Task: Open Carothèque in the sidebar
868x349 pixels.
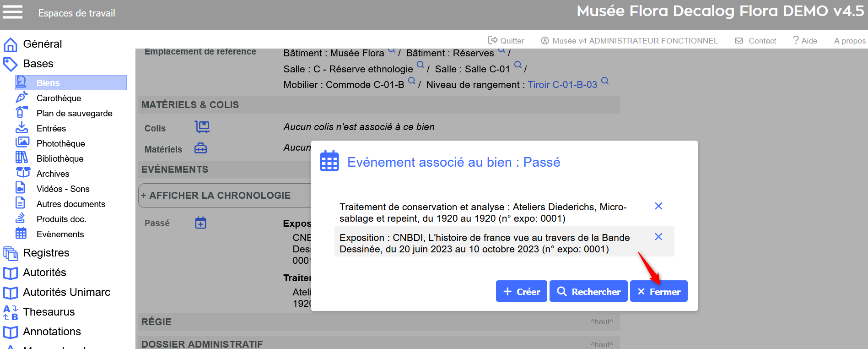Action: click(x=59, y=98)
